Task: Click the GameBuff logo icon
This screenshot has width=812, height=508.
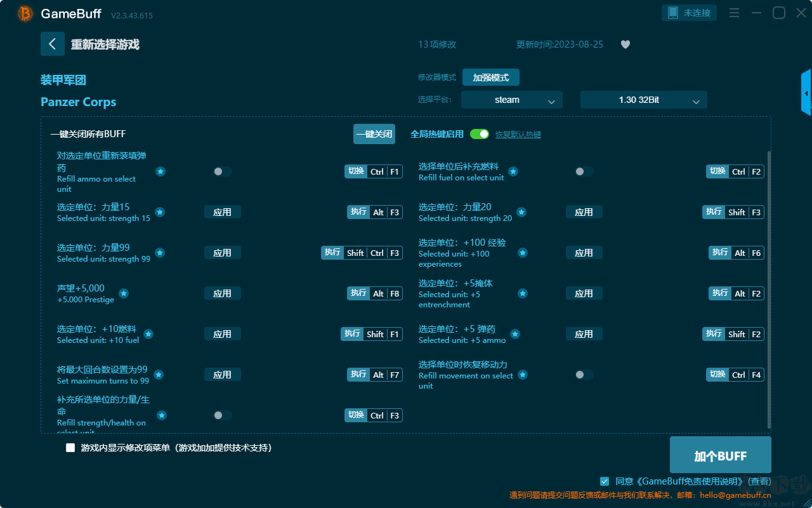Action: pos(25,13)
